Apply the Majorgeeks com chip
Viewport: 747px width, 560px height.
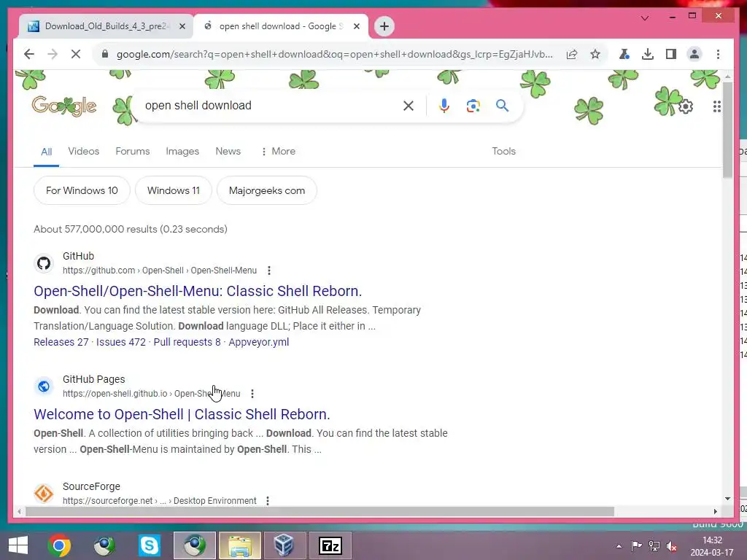pyautogui.click(x=267, y=190)
